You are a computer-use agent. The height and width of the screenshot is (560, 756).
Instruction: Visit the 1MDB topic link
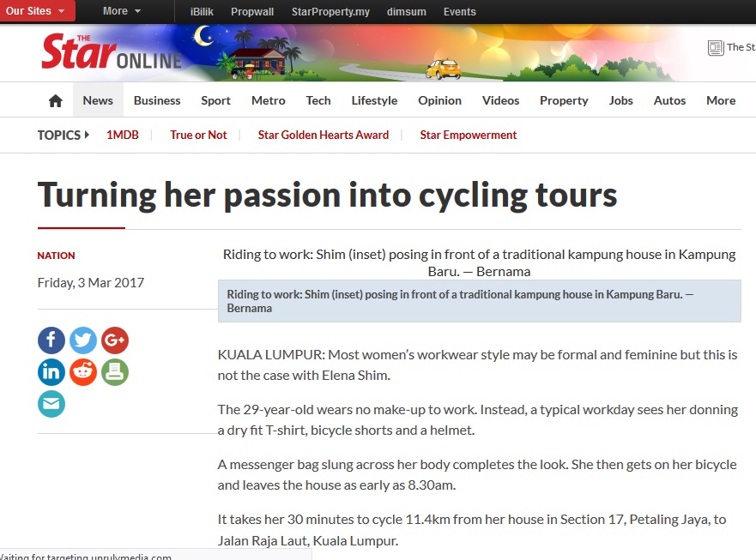tap(123, 135)
